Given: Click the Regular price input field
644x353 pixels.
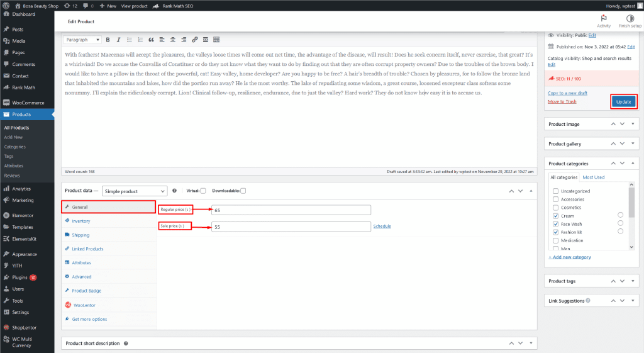Looking at the screenshot, I should (x=291, y=210).
